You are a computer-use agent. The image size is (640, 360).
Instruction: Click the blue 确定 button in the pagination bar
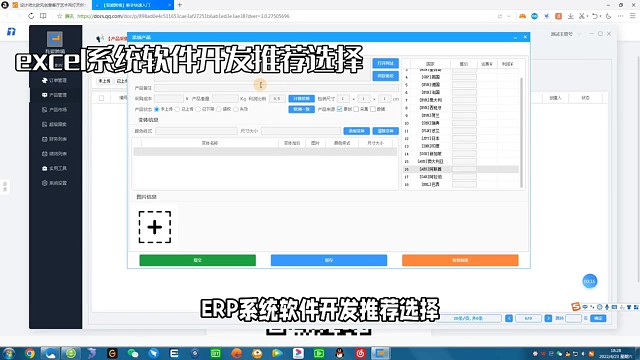(598, 318)
